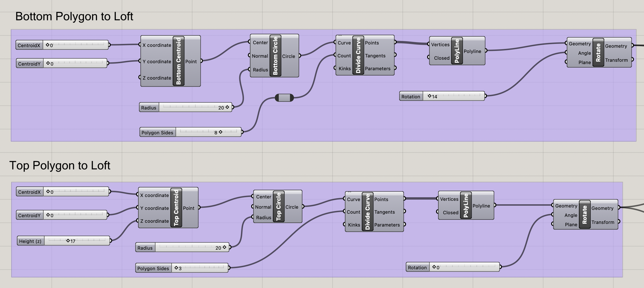Click the Polygon Sides slider set to 8
Viewport: 644px width, 288px height.
coord(191,132)
